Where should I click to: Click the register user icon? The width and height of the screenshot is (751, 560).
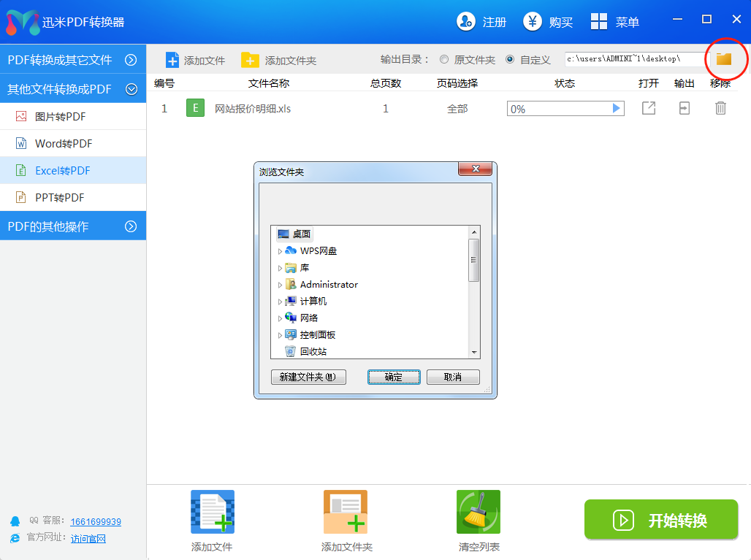pos(465,22)
